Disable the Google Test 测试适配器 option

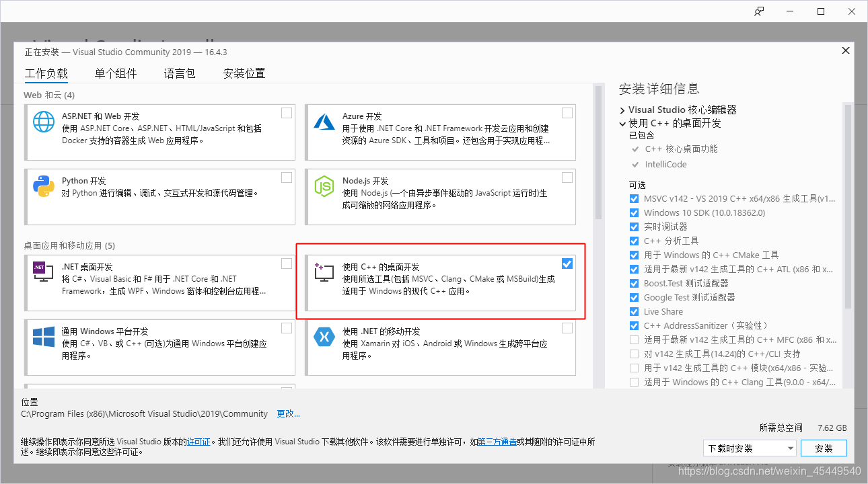633,297
